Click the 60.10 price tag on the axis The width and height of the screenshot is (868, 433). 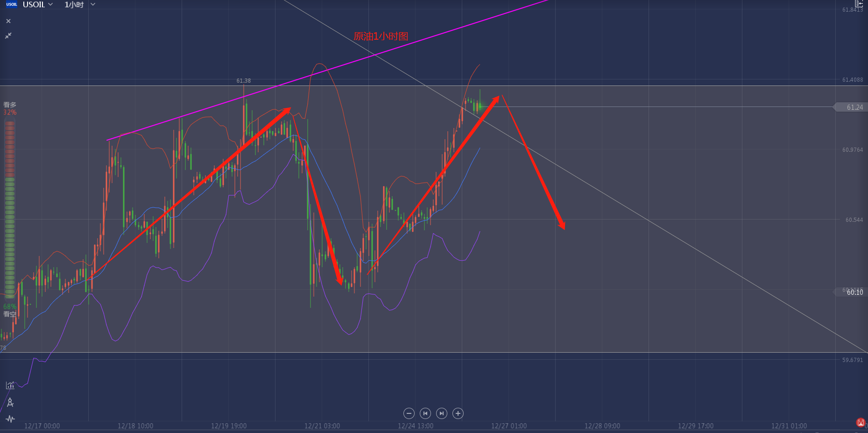(x=851, y=292)
